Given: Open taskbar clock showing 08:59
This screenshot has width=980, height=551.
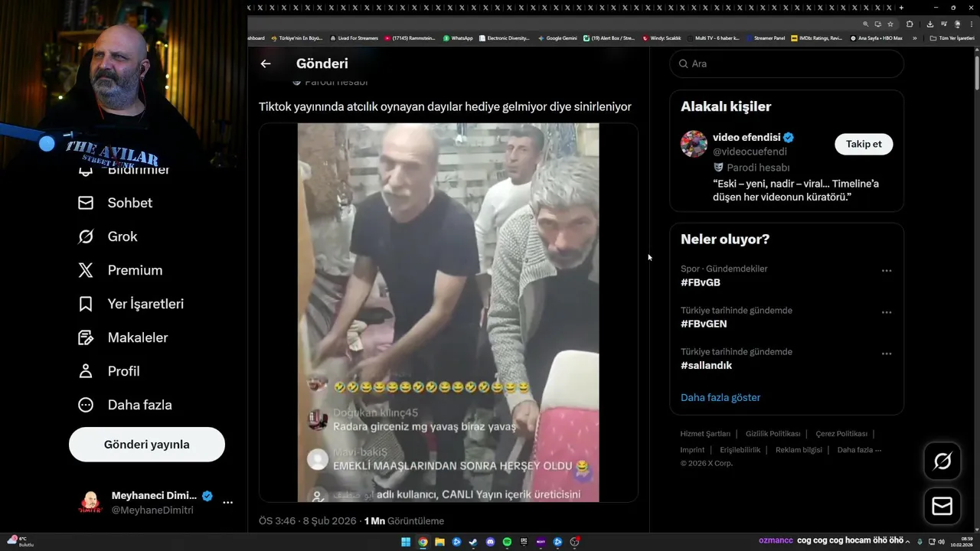Looking at the screenshot, I should coord(962,542).
